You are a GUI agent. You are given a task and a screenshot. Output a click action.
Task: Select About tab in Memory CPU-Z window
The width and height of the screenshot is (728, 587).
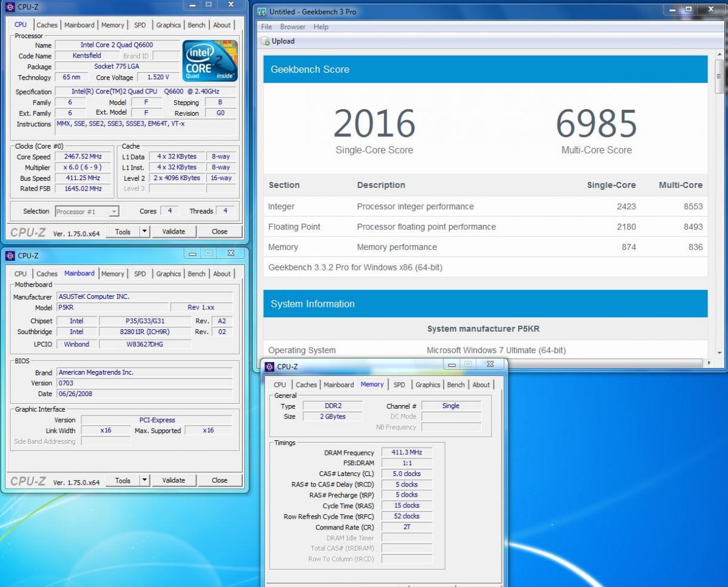pos(481,384)
